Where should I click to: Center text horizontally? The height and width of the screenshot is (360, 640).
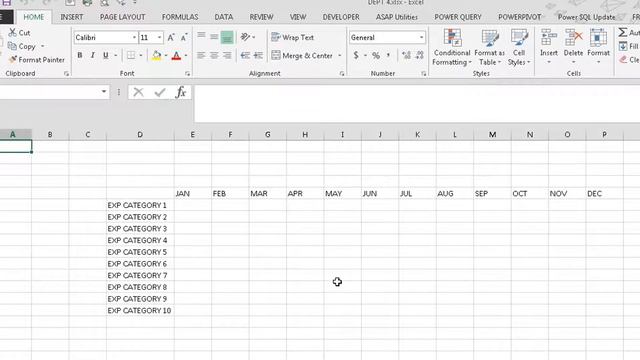pos(214,55)
